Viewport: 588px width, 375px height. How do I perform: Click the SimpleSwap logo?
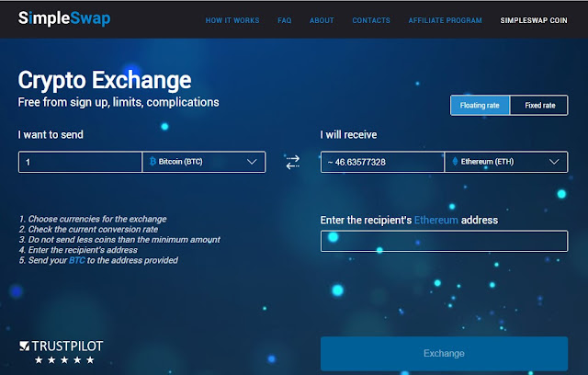(x=64, y=18)
